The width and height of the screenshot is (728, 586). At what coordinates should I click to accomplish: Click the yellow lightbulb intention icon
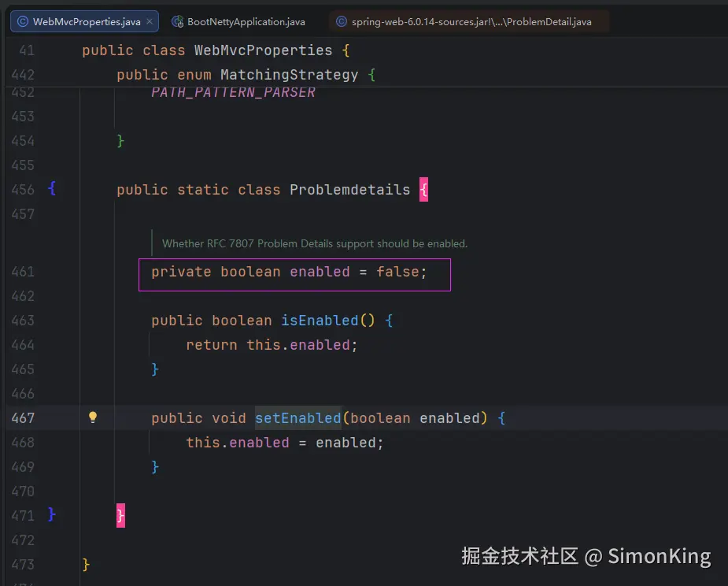93,417
